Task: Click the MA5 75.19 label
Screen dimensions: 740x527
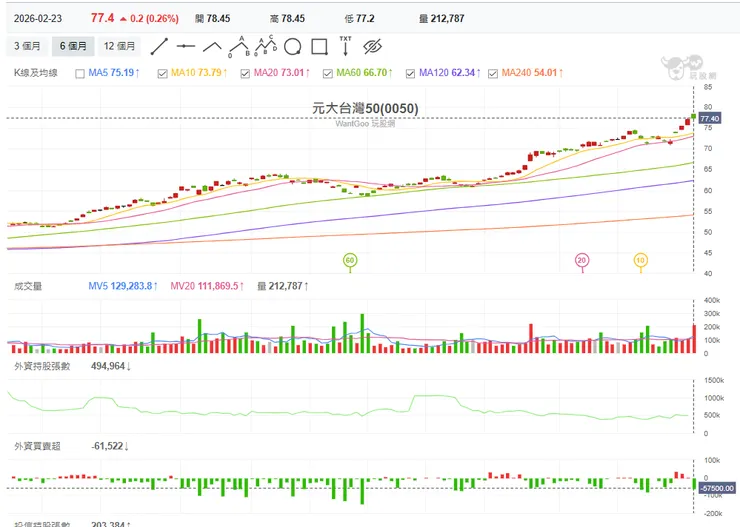Action: [113, 73]
